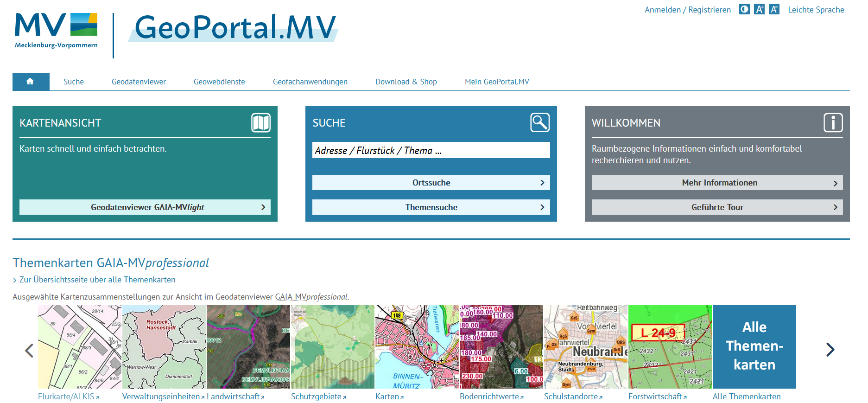Click the KARTENANSICHT panel heading
Screen dimensions: 868x403
(x=60, y=123)
